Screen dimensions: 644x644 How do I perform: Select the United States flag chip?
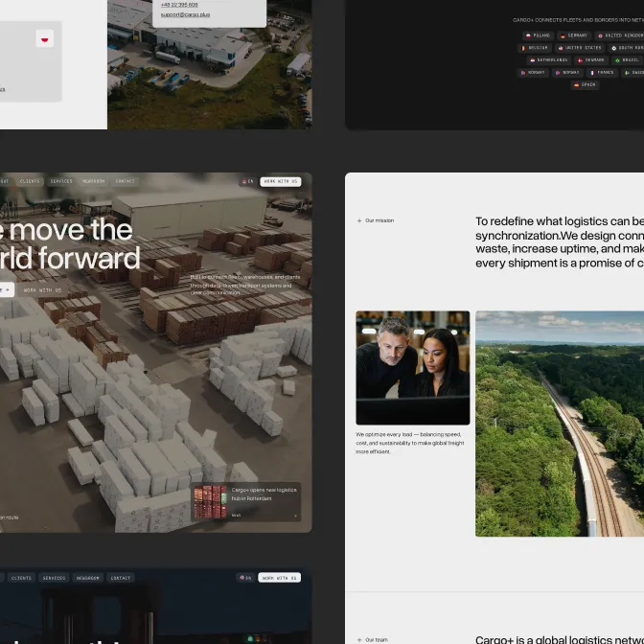click(x=580, y=48)
